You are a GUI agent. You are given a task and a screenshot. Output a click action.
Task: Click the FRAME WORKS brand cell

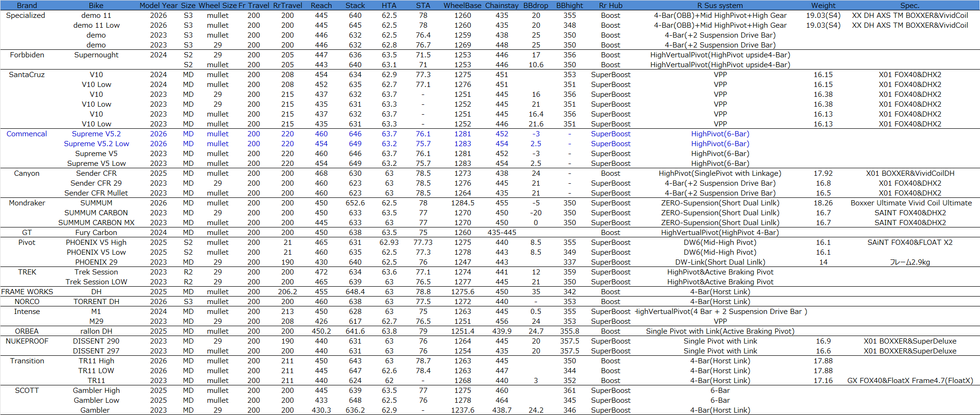point(27,292)
